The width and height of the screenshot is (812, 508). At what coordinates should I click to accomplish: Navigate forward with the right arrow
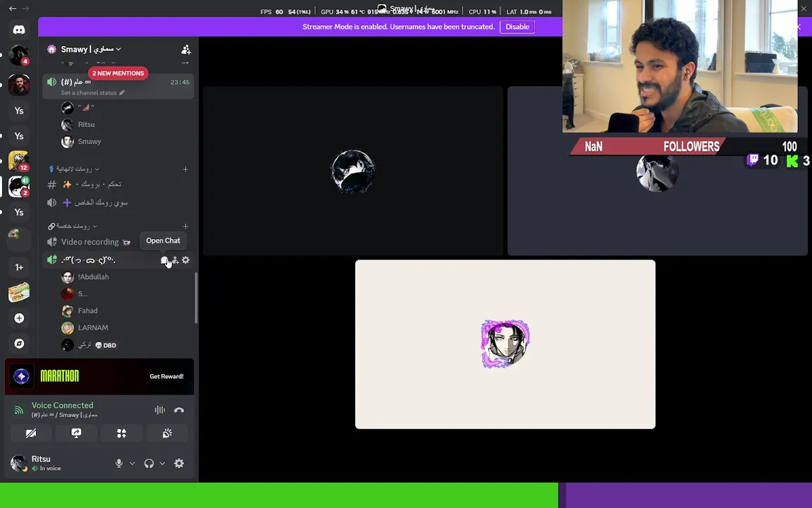(25, 8)
